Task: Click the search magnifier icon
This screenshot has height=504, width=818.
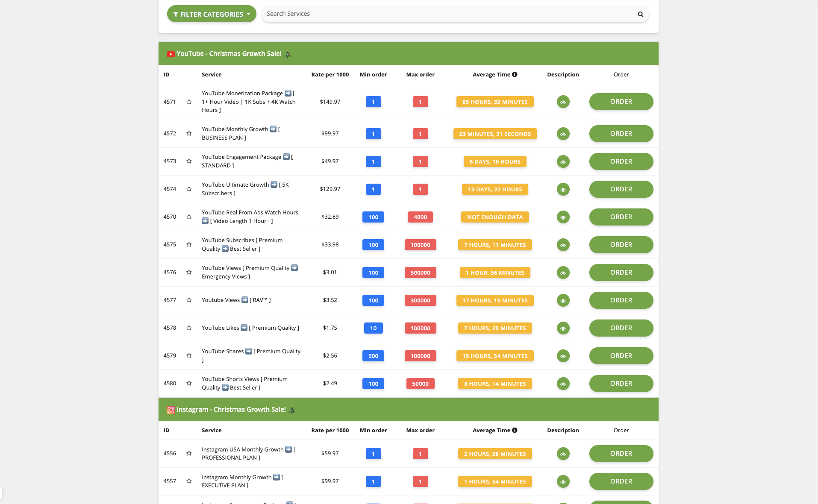Action: tap(640, 14)
